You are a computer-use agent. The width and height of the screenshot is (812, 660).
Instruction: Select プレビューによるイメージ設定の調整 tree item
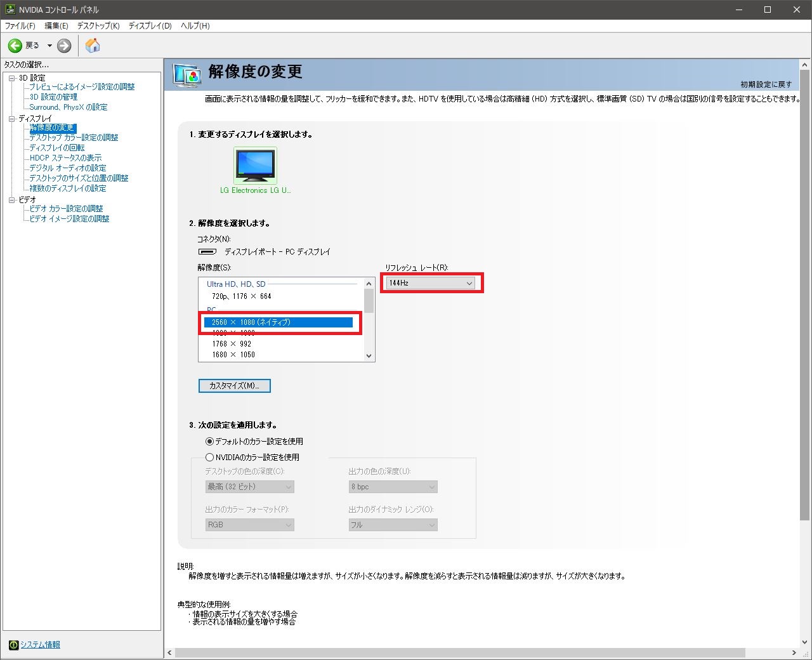82,87
